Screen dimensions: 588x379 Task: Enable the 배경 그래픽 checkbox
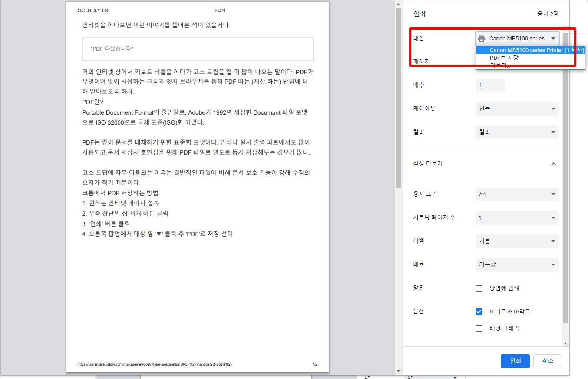coord(479,328)
